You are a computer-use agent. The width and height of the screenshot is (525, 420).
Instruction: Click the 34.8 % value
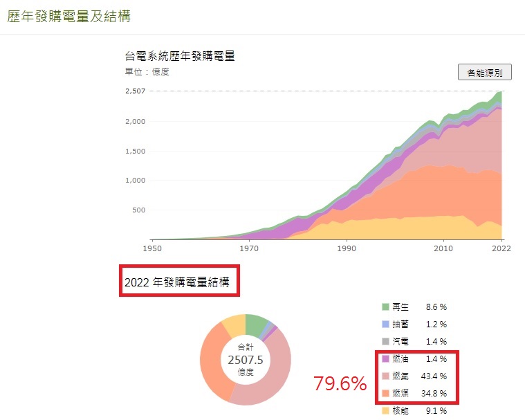click(x=434, y=393)
